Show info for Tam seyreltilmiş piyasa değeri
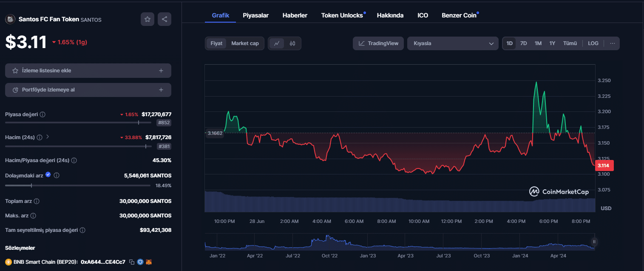The image size is (644, 271). [82, 230]
